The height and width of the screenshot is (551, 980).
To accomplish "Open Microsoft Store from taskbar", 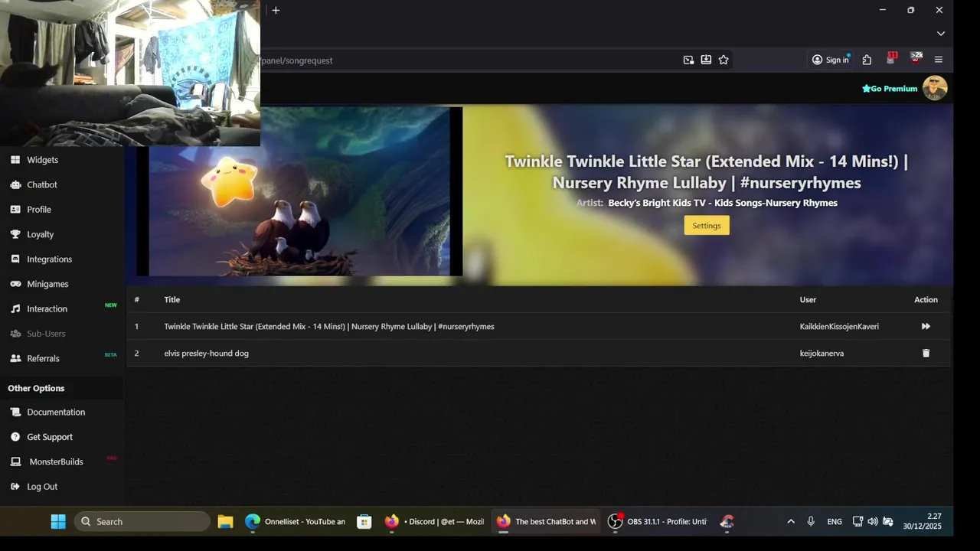I will (364, 521).
